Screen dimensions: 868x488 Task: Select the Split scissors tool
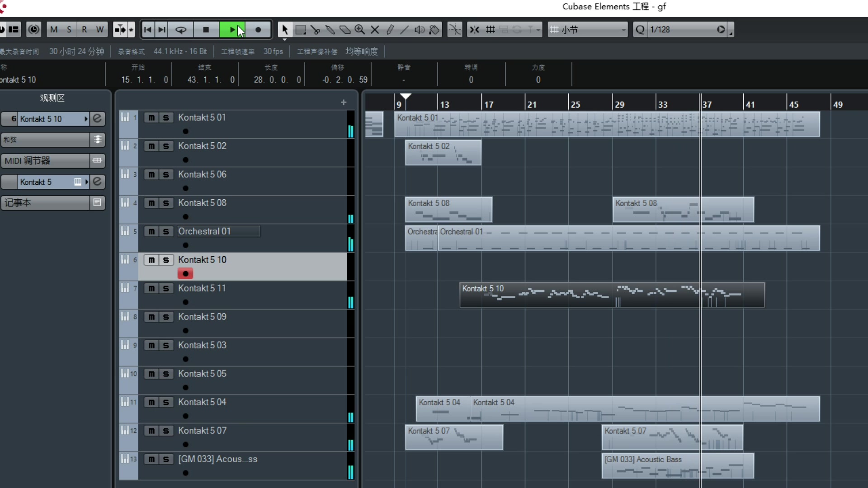[x=315, y=30]
